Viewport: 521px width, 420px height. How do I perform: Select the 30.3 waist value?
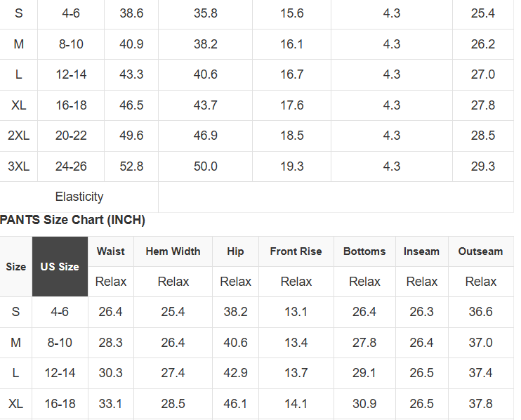pos(111,373)
